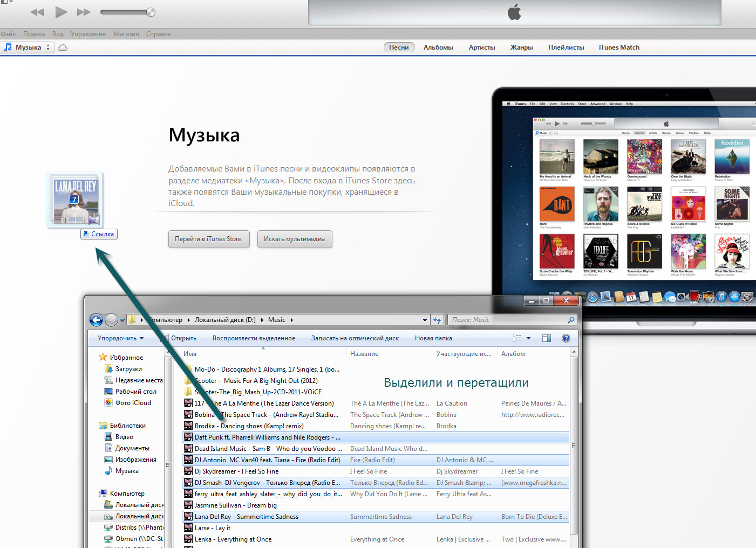
Task: Open the Документы library
Action: tap(127, 448)
